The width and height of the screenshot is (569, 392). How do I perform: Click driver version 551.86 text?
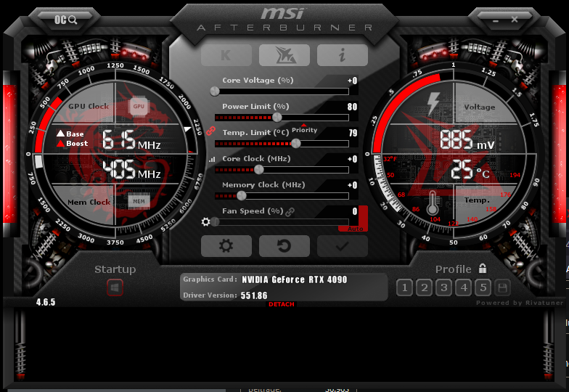click(x=254, y=295)
